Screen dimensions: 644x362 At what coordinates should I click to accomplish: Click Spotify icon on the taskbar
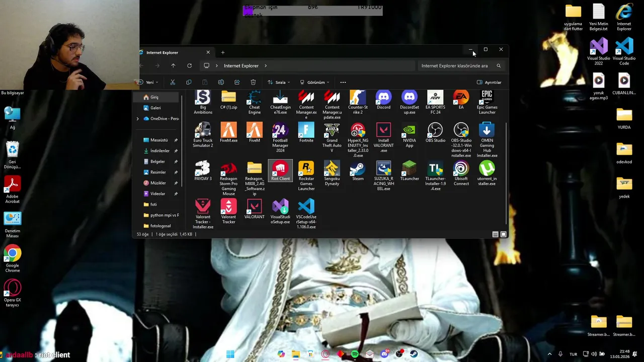pos(355,354)
